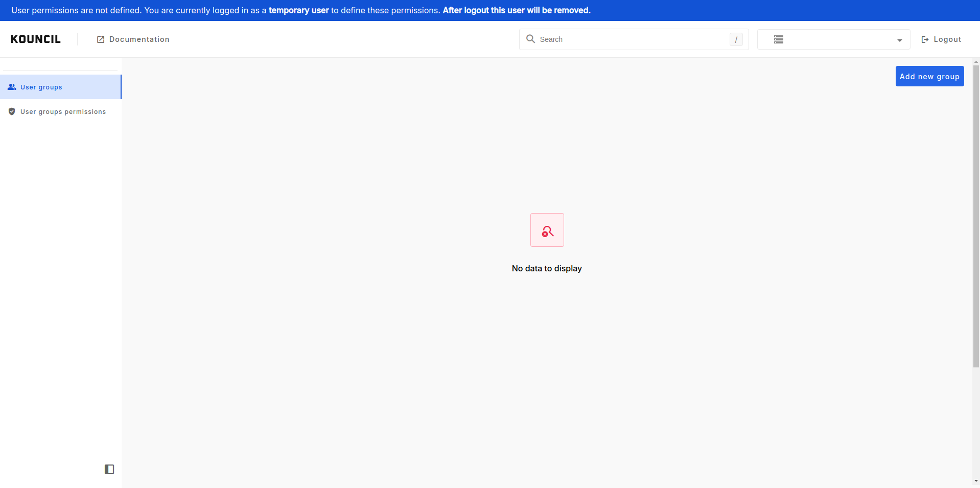Click the magnifier icon in the search bar
Screen dimensions: 980x488
pos(530,39)
